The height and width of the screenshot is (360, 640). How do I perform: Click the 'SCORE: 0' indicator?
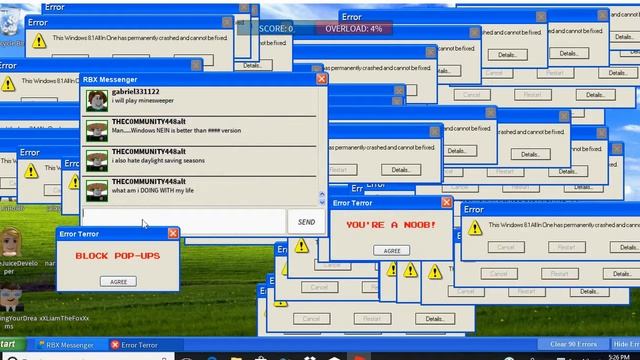click(276, 29)
